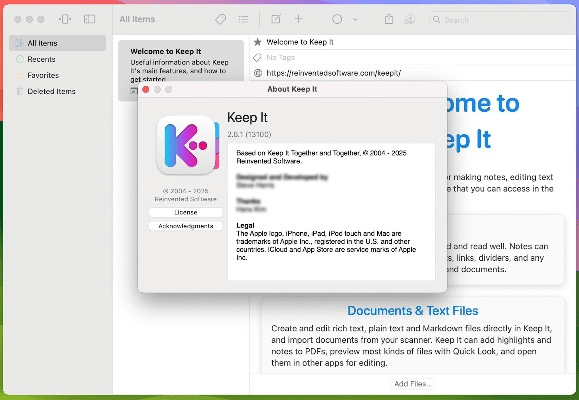Image resolution: width=579 pixels, height=400 pixels.
Task: Click the All Items icon in sidebar
Action: [19, 43]
